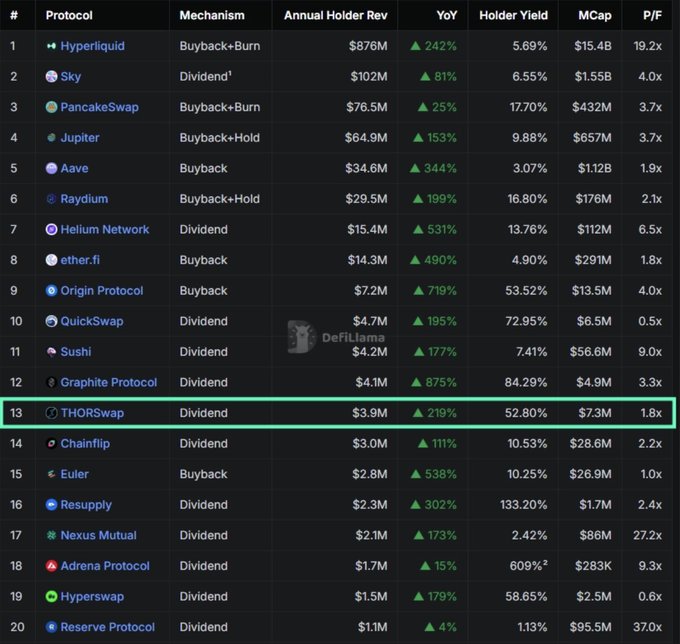Open the Graphite Protocol link

[108, 382]
